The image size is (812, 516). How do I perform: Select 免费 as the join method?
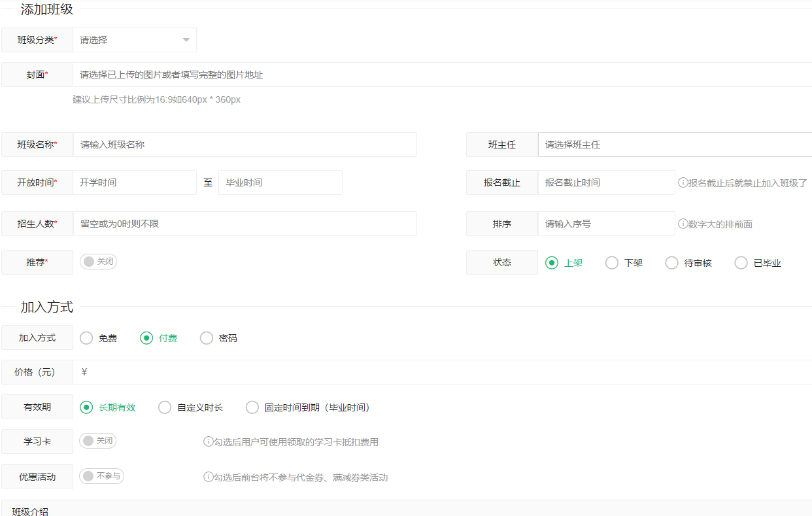86,338
